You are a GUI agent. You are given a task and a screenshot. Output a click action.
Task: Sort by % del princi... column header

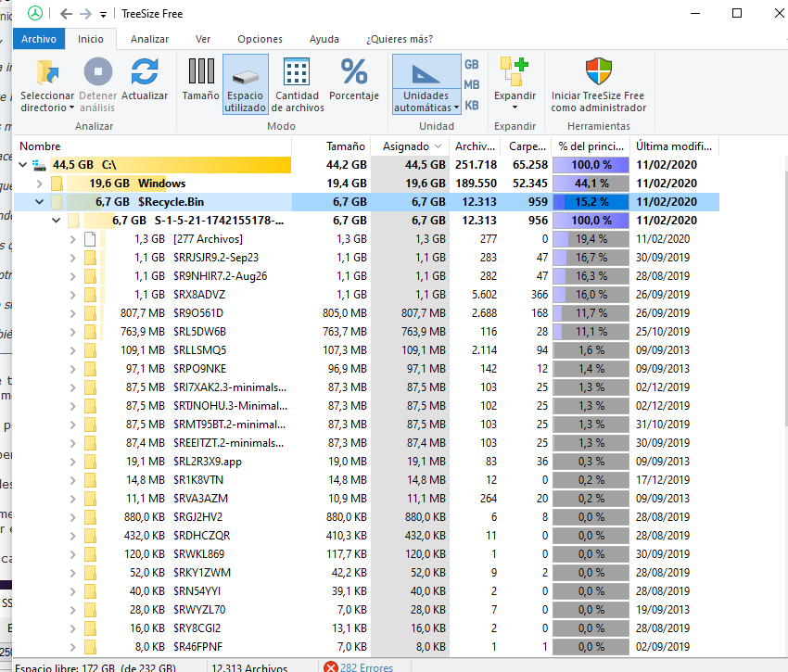coord(591,146)
